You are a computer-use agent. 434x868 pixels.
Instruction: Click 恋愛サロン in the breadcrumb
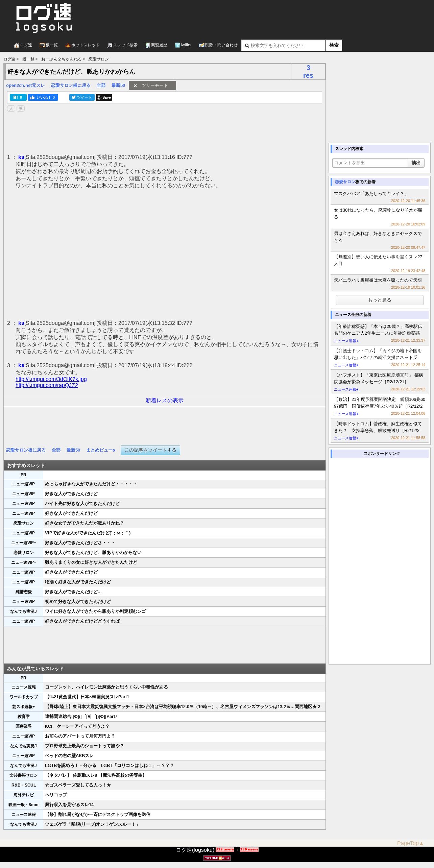(x=99, y=59)
